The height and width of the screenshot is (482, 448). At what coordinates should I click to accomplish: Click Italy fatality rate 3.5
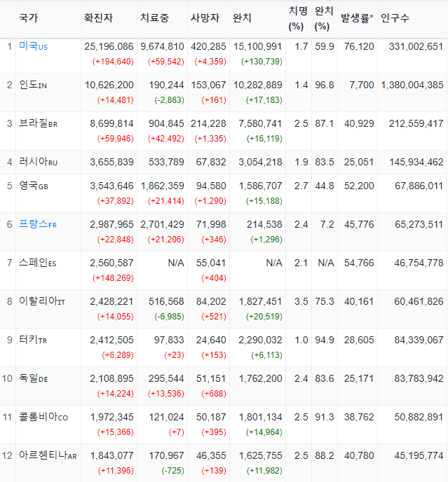[301, 301]
